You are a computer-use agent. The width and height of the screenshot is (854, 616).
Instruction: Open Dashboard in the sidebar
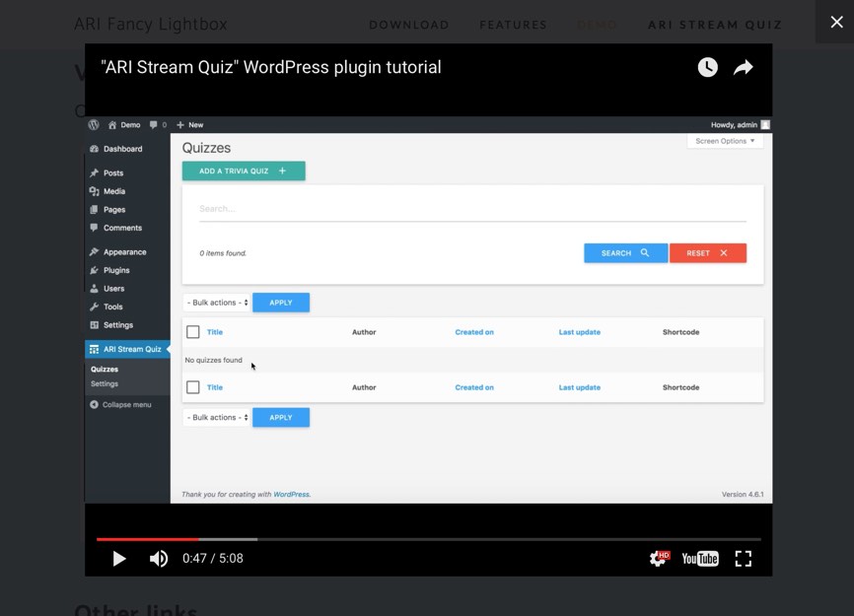[116, 149]
